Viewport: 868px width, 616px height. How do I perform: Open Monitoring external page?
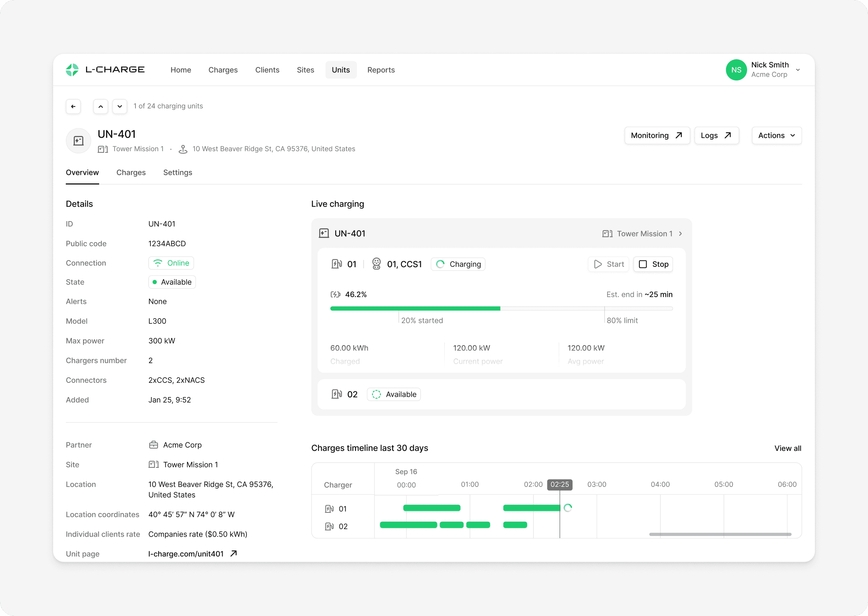tap(656, 135)
